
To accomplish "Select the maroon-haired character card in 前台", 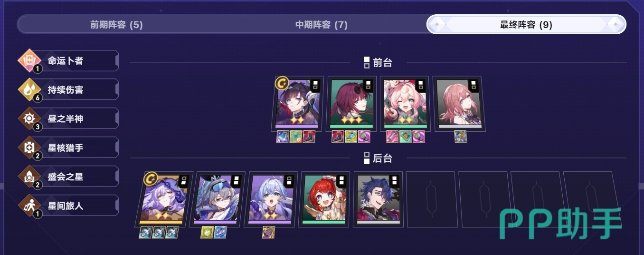I will coord(351,104).
